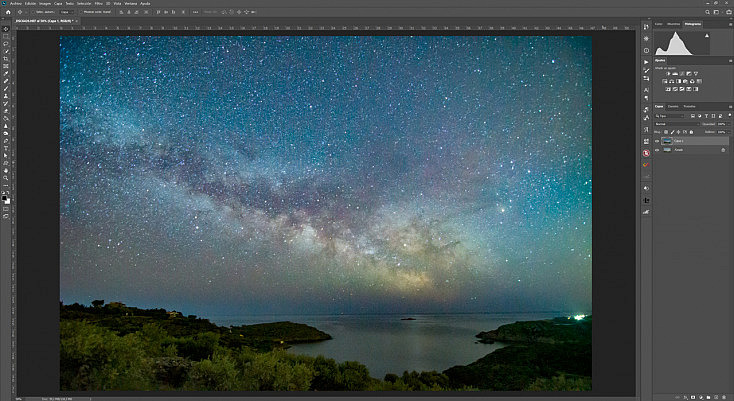Viewport: 734px width, 401px height.
Task: Select the Quick Selection tool
Action: (6, 51)
